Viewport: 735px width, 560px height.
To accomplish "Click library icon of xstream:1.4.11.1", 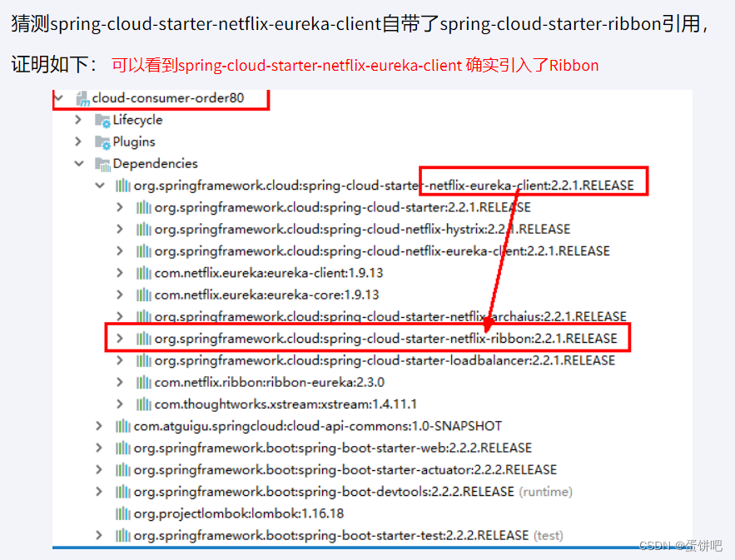I will click(x=143, y=404).
